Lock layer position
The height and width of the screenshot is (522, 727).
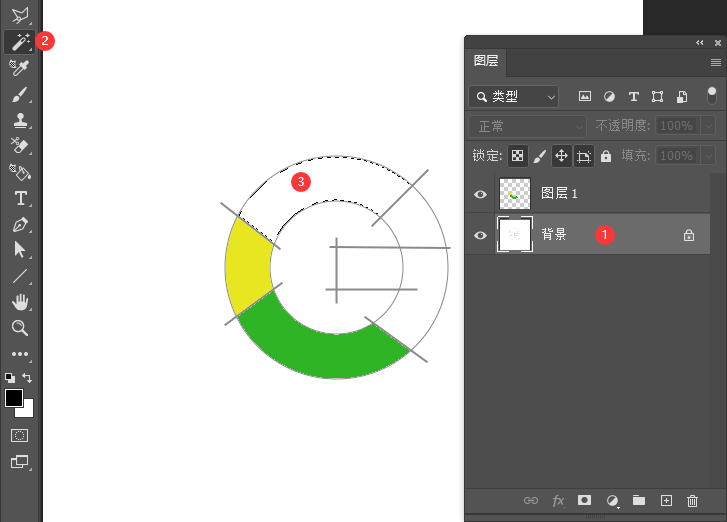561,156
